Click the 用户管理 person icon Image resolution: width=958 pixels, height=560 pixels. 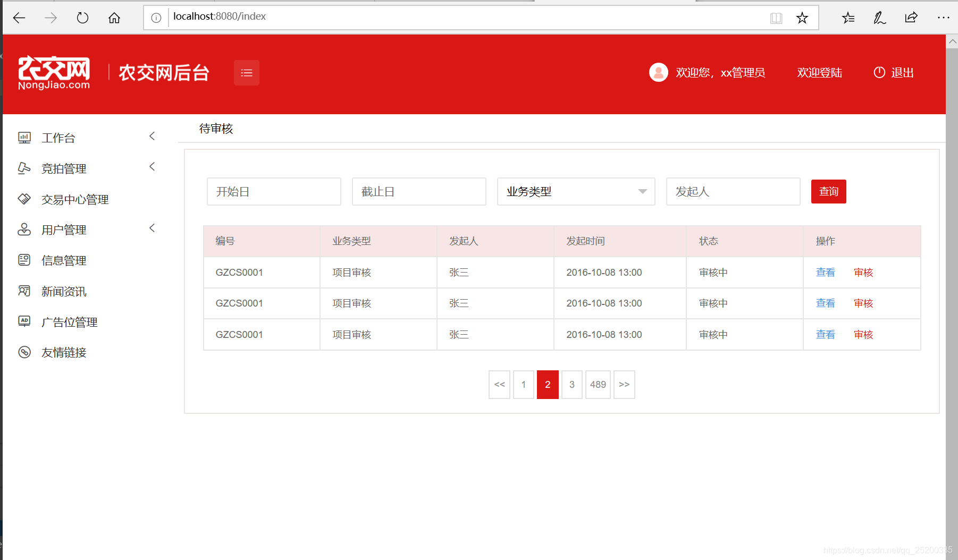pyautogui.click(x=24, y=230)
